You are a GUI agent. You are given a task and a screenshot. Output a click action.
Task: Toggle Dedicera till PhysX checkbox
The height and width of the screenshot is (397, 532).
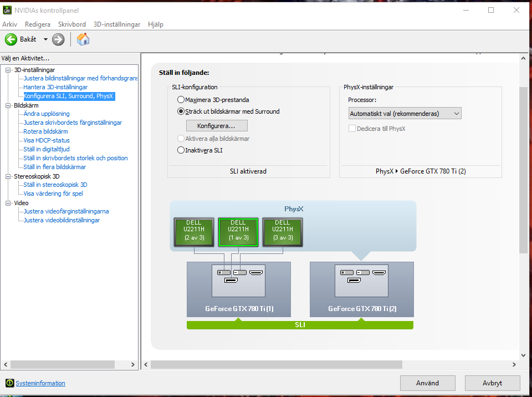click(x=352, y=129)
